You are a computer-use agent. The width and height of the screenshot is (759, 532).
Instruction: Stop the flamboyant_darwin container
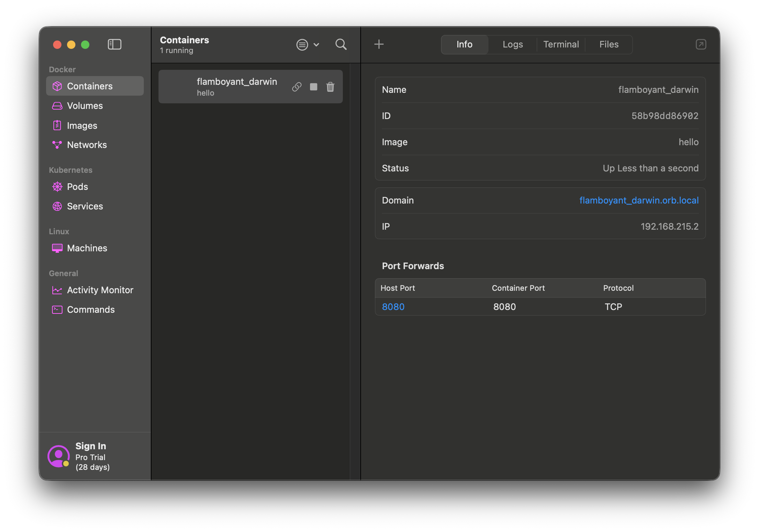[x=314, y=87]
